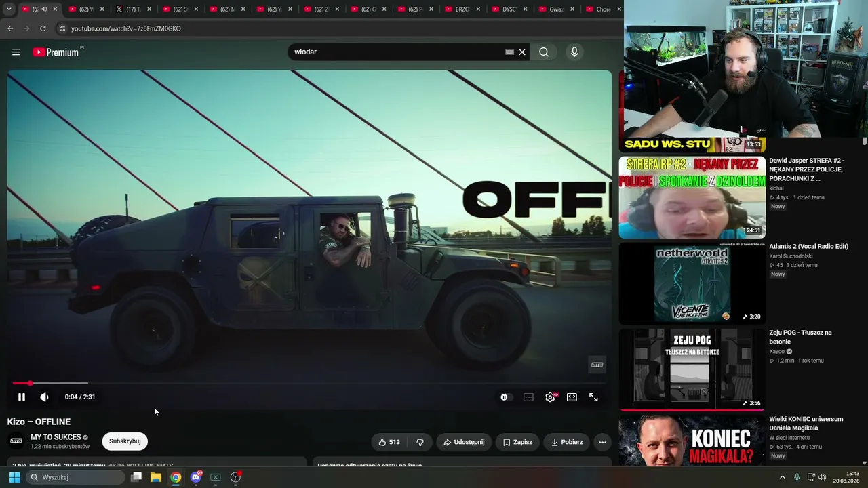This screenshot has width=868, height=488.
Task: Open 'Atlantis 2 (Vocal Radio Edit)' title
Action: (809, 247)
